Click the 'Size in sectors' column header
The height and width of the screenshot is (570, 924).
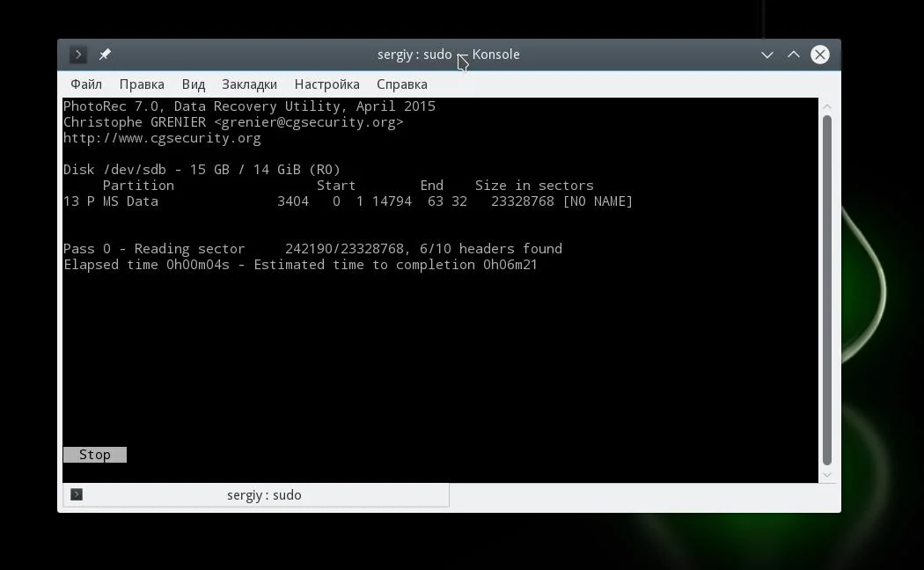coord(534,186)
